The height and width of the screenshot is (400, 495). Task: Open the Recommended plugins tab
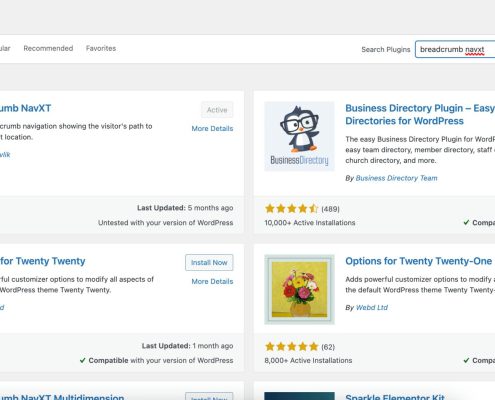(x=48, y=48)
